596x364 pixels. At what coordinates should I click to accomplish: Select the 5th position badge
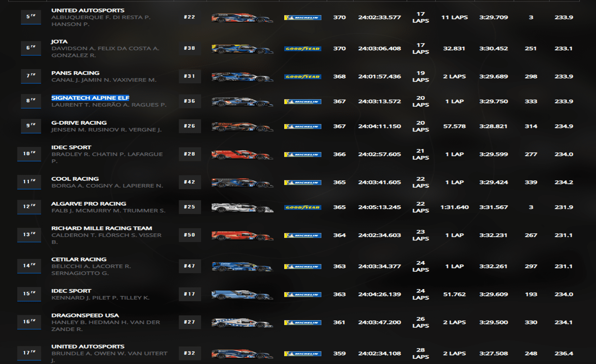(x=31, y=17)
